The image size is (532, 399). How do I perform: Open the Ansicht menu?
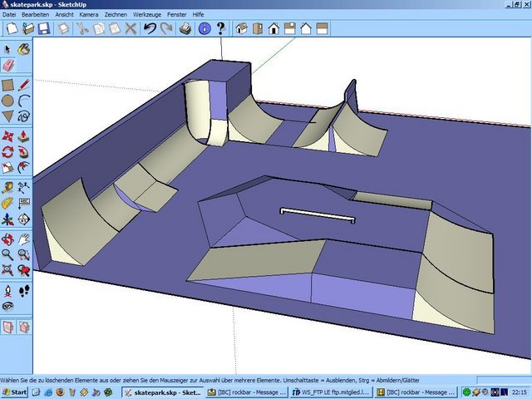[65, 15]
